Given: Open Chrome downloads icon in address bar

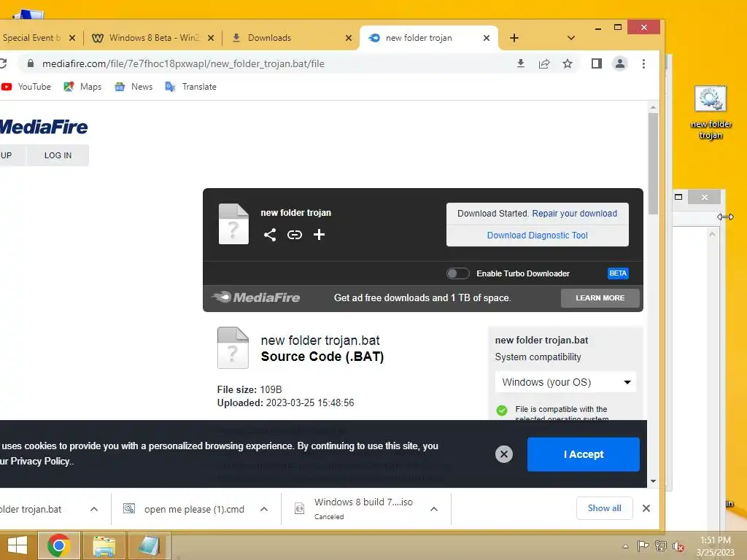Looking at the screenshot, I should click(521, 63).
